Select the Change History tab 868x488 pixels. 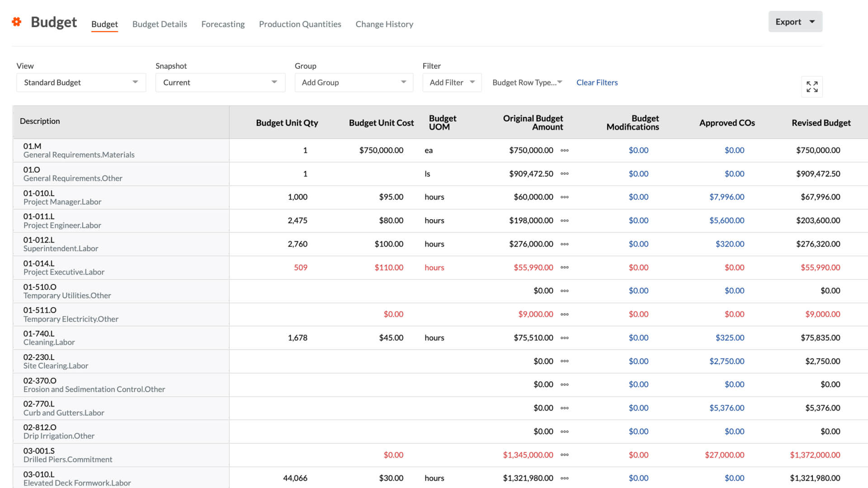tap(384, 24)
